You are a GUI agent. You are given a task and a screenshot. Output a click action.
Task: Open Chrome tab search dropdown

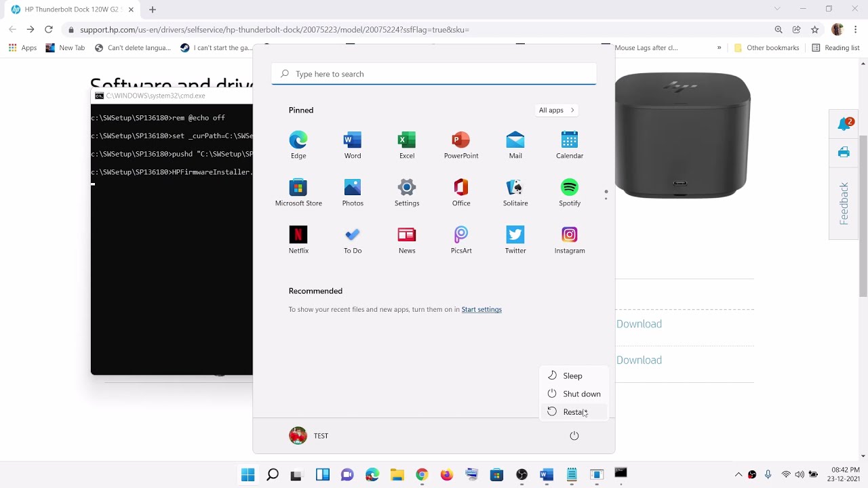(x=777, y=9)
